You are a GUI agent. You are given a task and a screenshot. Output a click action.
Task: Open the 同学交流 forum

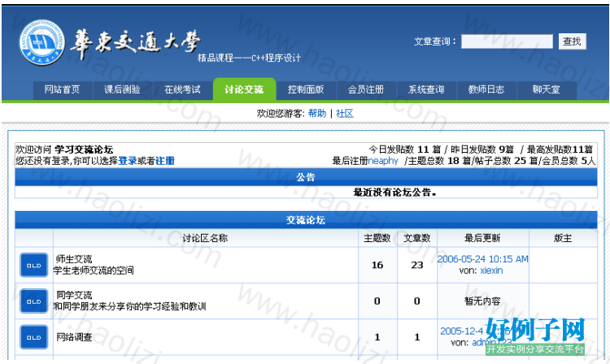[x=74, y=295]
